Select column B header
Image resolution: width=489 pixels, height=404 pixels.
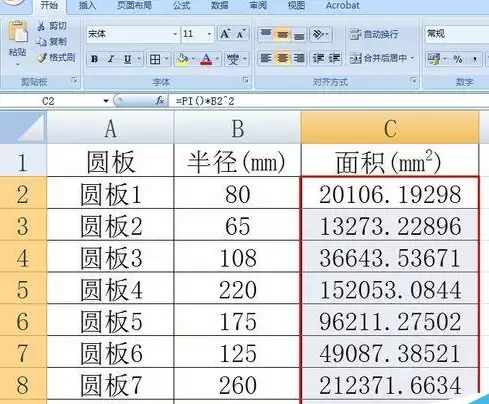237,128
